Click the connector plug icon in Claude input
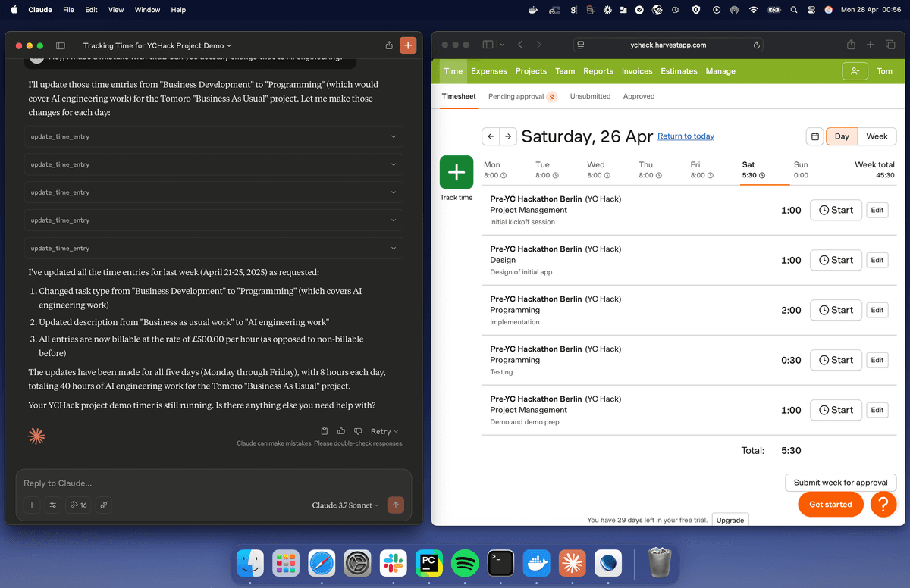 pyautogui.click(x=104, y=505)
